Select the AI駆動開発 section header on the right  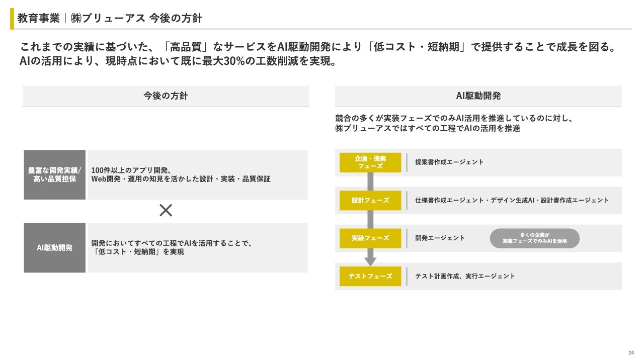(x=478, y=96)
